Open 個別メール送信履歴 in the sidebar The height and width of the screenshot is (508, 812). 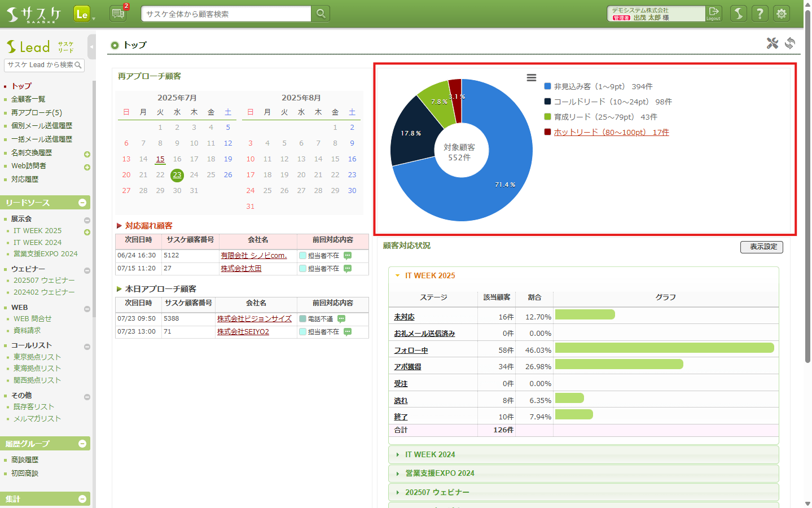click(42, 125)
